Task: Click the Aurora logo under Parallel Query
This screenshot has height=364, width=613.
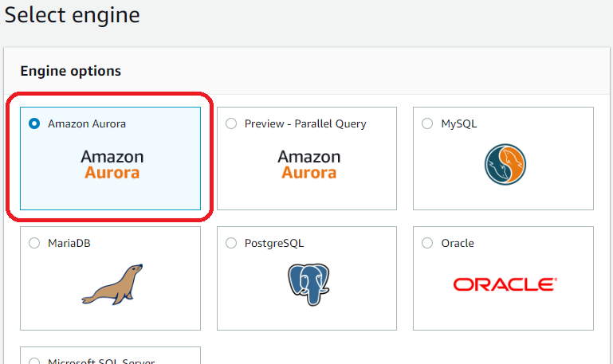Action: 308,164
